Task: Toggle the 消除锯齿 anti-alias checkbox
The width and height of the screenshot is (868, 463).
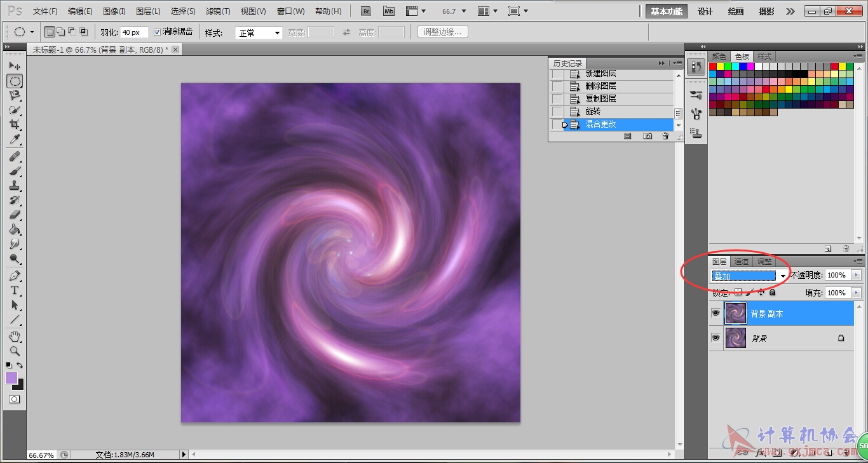Action: point(158,32)
